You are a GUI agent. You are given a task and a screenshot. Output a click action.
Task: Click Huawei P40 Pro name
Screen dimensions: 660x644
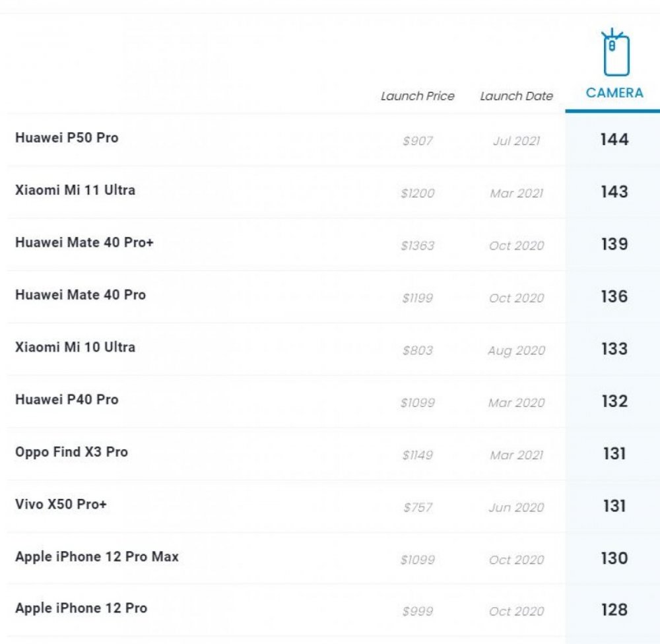click(67, 399)
